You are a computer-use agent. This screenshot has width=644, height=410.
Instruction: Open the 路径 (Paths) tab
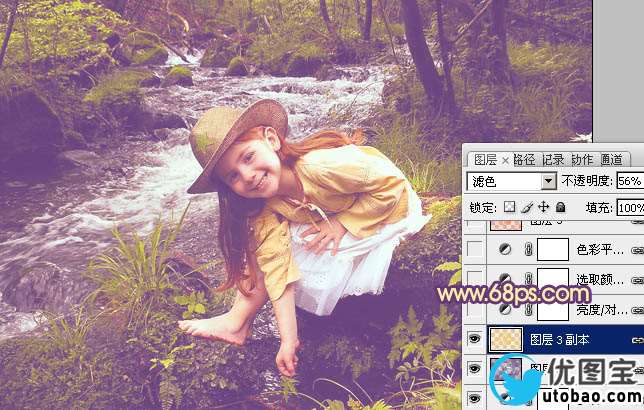click(x=524, y=160)
